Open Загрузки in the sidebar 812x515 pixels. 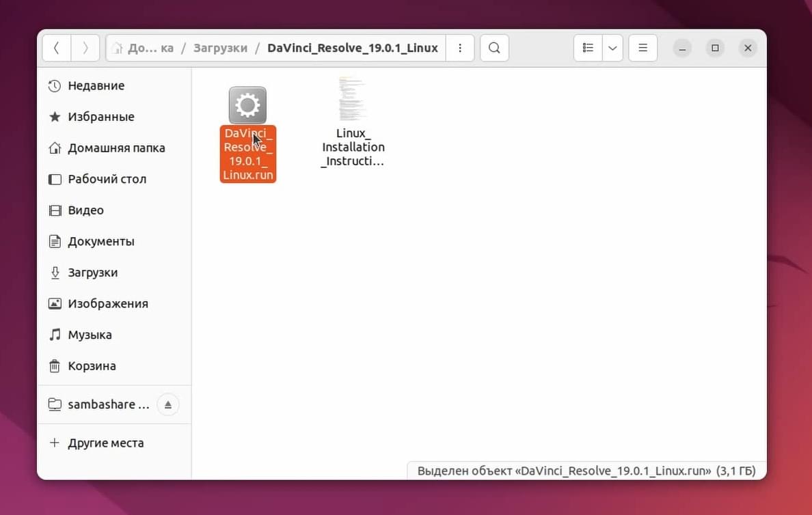(114, 273)
